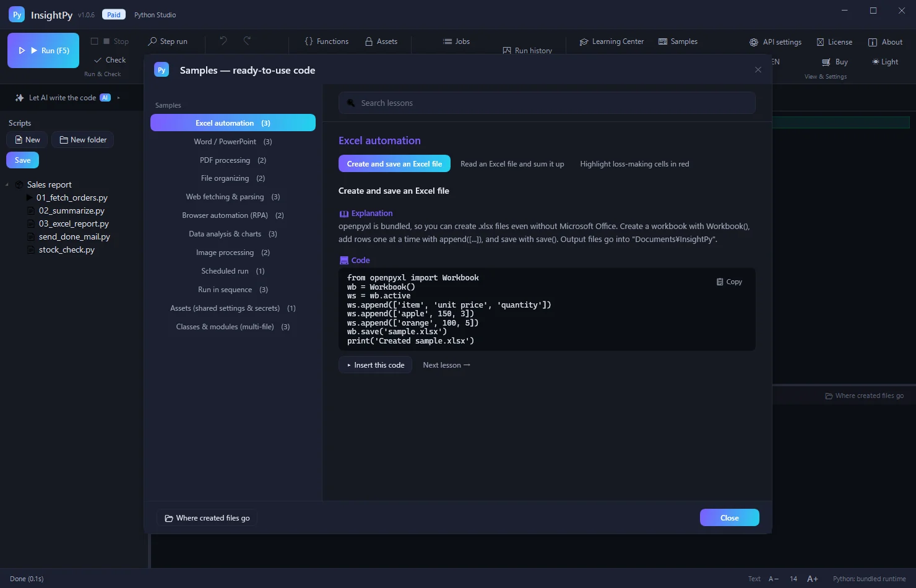Click Where created files go in dialog footer
The height and width of the screenshot is (588, 916).
(207, 518)
